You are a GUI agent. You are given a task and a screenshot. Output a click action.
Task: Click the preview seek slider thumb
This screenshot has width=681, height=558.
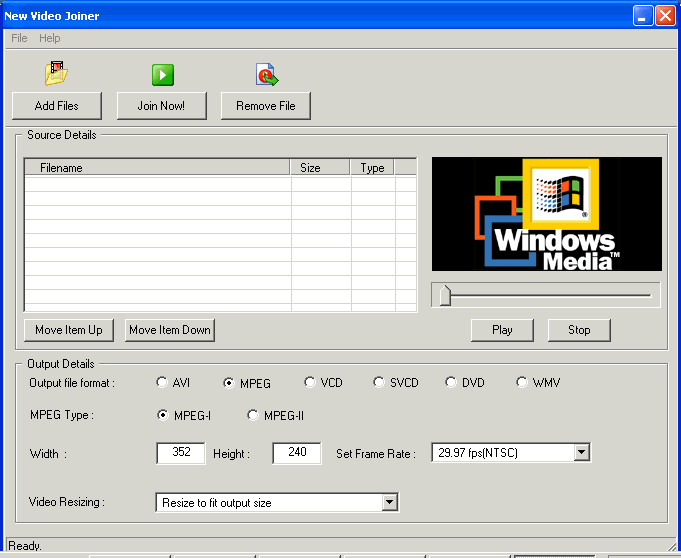(445, 296)
